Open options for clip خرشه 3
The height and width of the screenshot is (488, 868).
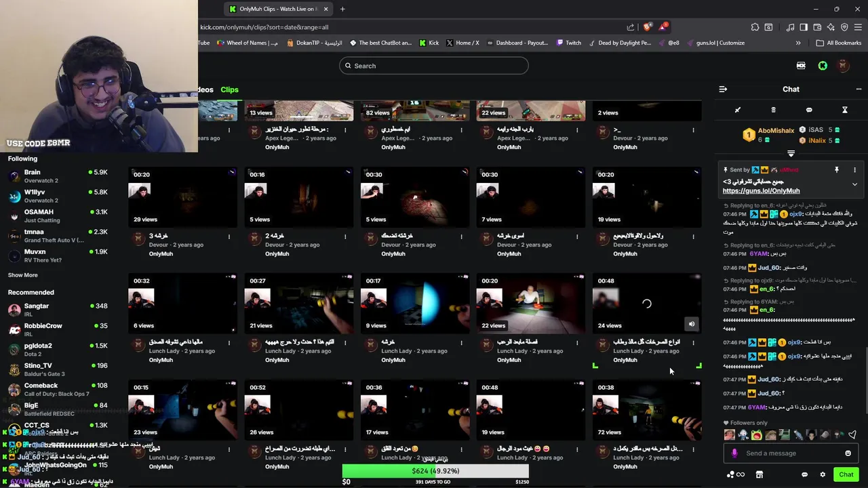click(x=229, y=237)
